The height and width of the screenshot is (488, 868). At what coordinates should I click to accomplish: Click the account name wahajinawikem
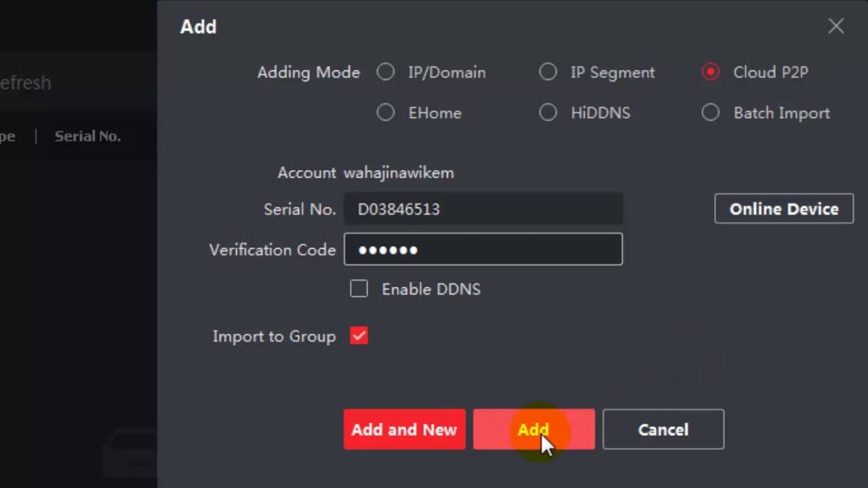click(x=399, y=173)
